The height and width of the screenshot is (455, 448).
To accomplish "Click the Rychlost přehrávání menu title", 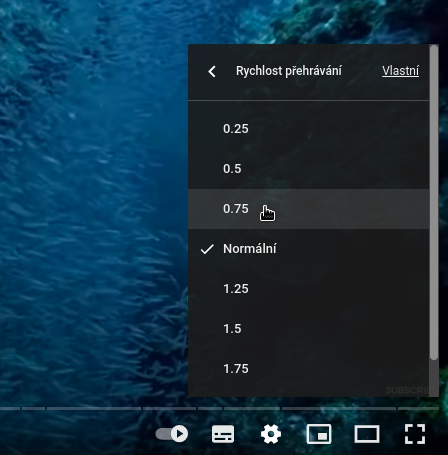I will tap(289, 71).
